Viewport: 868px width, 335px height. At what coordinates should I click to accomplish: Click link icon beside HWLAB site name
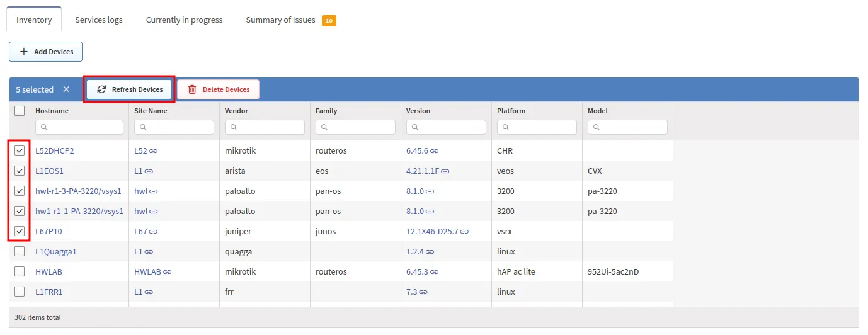click(168, 272)
